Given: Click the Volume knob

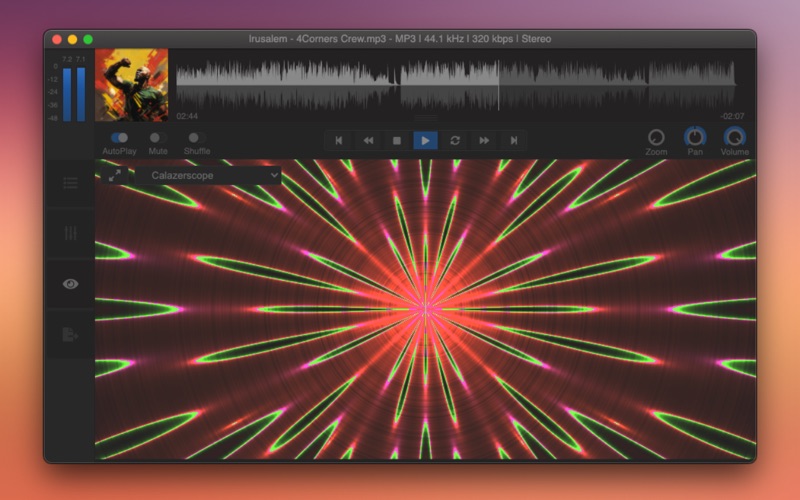Looking at the screenshot, I should coord(735,137).
